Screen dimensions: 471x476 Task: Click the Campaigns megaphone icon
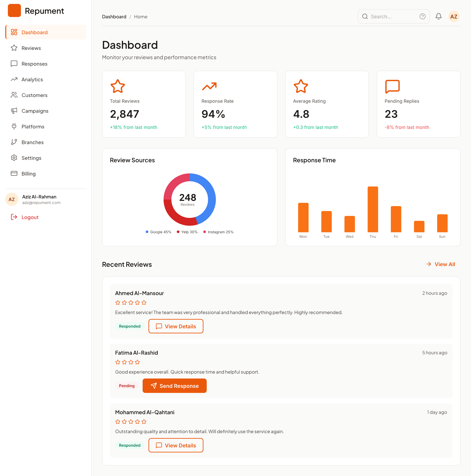pyautogui.click(x=14, y=111)
